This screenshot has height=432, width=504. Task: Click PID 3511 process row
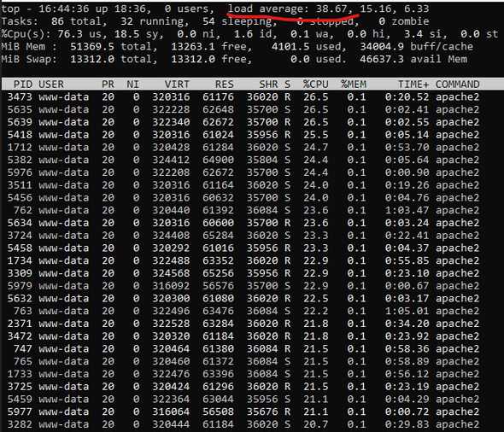pyautogui.click(x=243, y=185)
